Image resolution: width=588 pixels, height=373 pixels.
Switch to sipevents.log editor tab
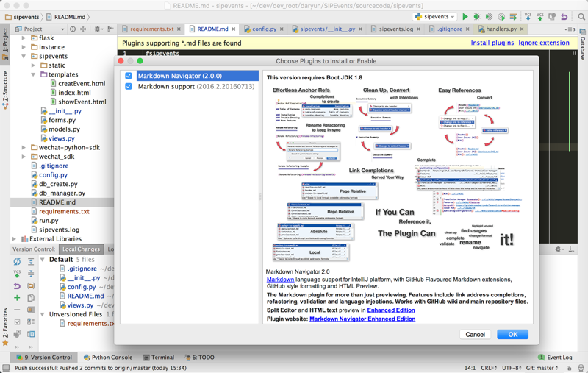coord(395,29)
